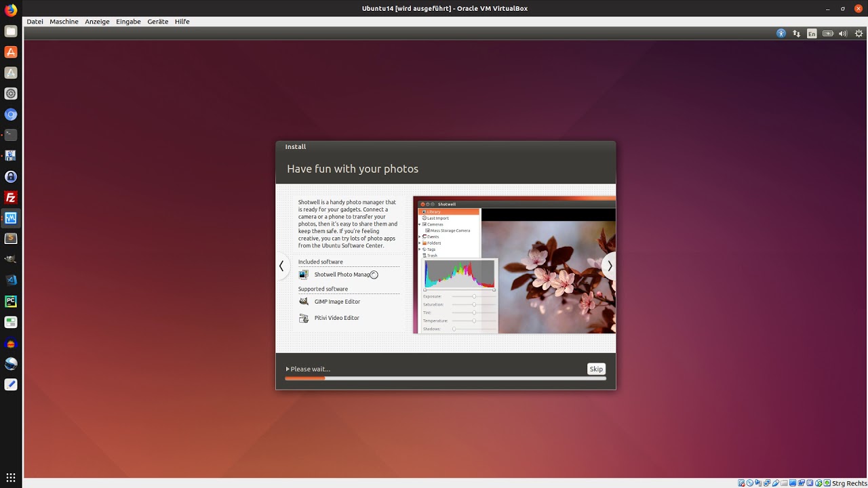Click the Shotwell screenshot in slideshow
868x488 pixels.
point(515,265)
